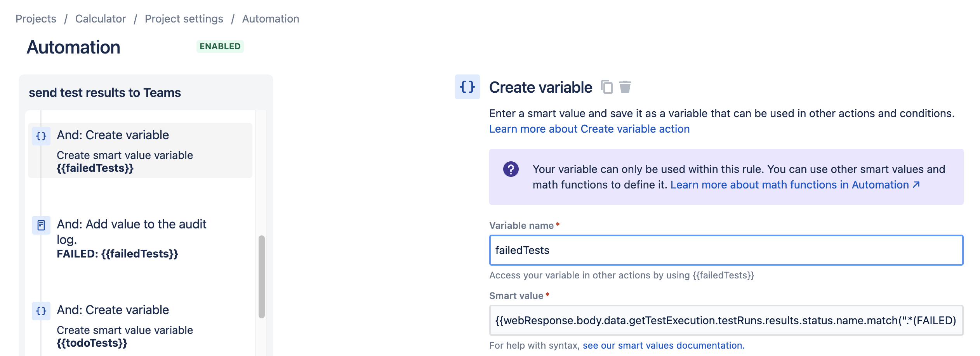Select the 'Add value to the audit log' step

point(140,238)
